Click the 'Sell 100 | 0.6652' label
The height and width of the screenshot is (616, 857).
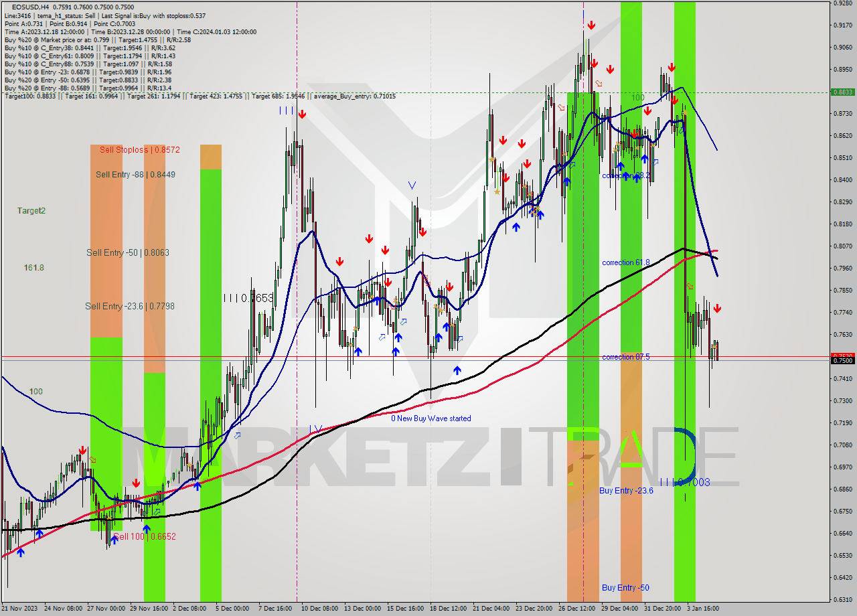pos(145,536)
